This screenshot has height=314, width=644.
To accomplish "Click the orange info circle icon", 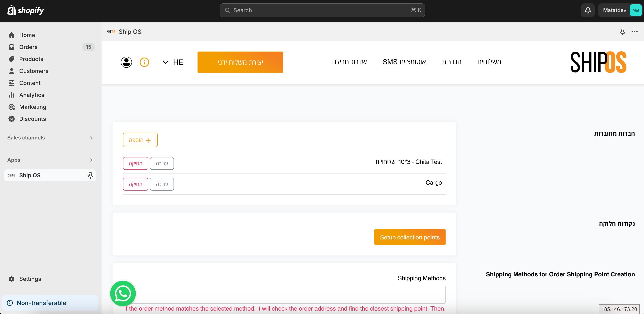I will [144, 62].
